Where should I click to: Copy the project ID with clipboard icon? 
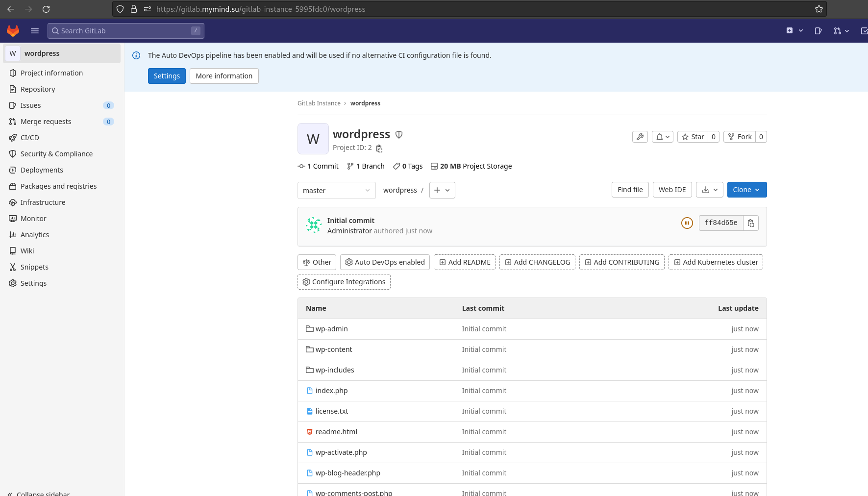pos(379,148)
